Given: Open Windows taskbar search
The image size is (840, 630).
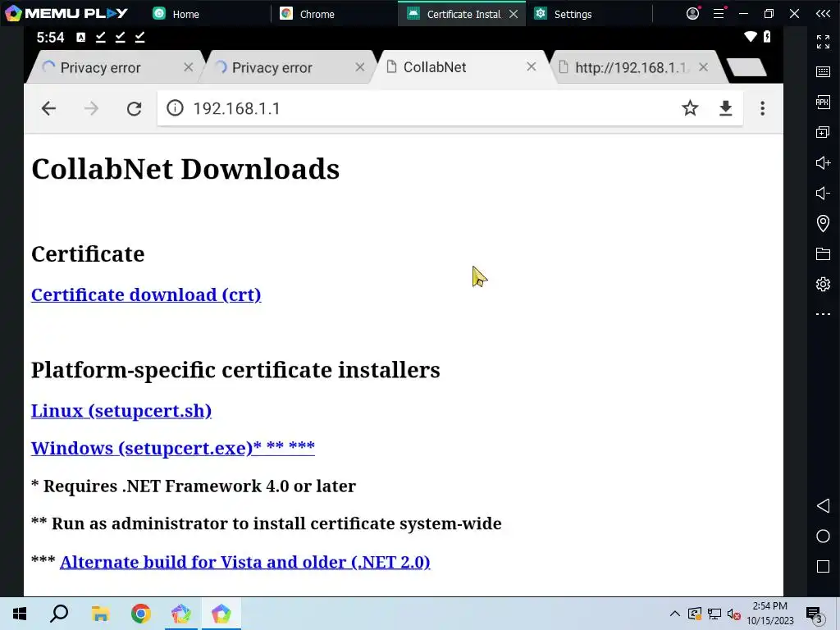Looking at the screenshot, I should coord(59,614).
